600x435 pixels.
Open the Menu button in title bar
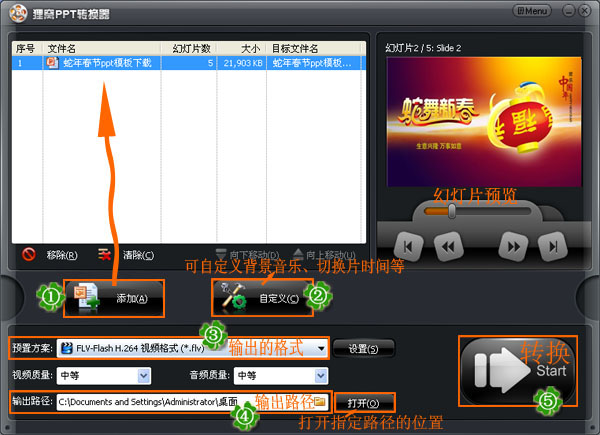coord(532,11)
